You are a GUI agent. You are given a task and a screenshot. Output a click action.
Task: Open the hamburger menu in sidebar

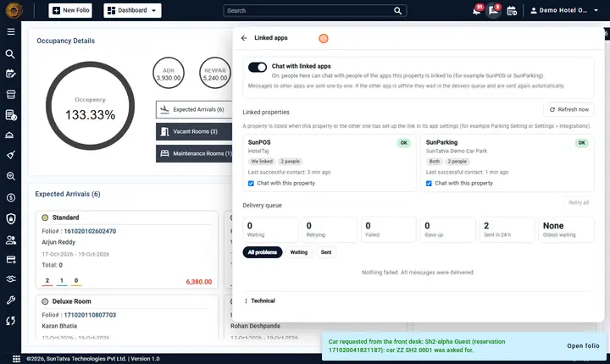11,31
